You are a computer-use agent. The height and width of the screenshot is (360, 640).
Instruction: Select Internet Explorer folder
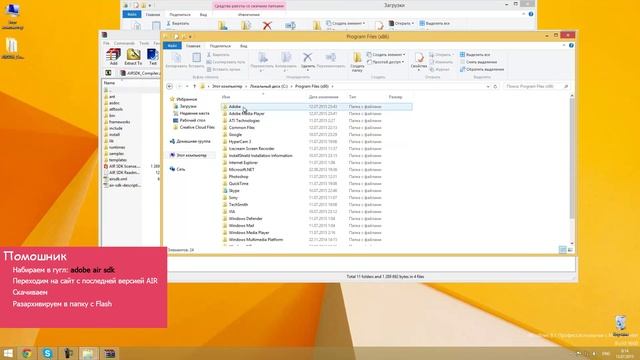(x=243, y=163)
